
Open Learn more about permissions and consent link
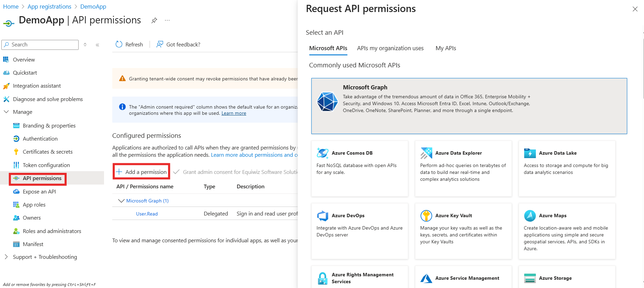click(254, 155)
